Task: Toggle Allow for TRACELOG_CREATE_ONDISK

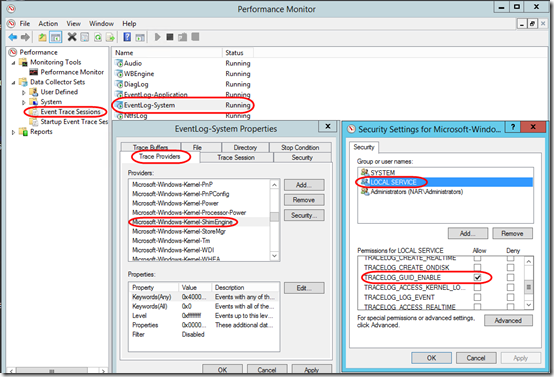Action: [x=477, y=267]
